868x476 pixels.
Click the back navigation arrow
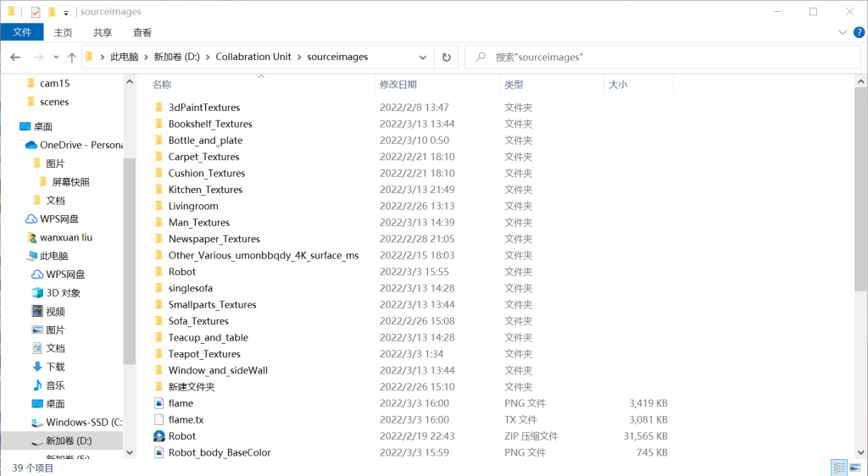pyautogui.click(x=15, y=57)
